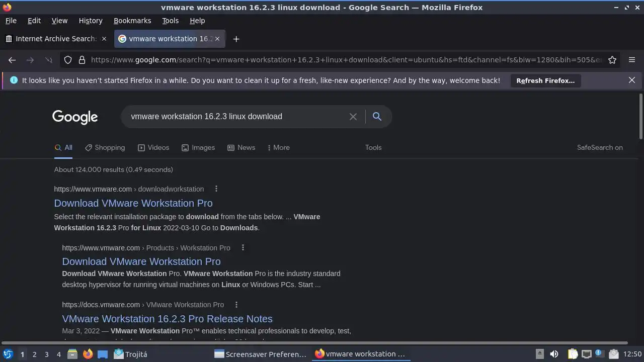The width and height of the screenshot is (644, 362).
Task: Click the panel clock showing 12:50
Action: (632, 354)
